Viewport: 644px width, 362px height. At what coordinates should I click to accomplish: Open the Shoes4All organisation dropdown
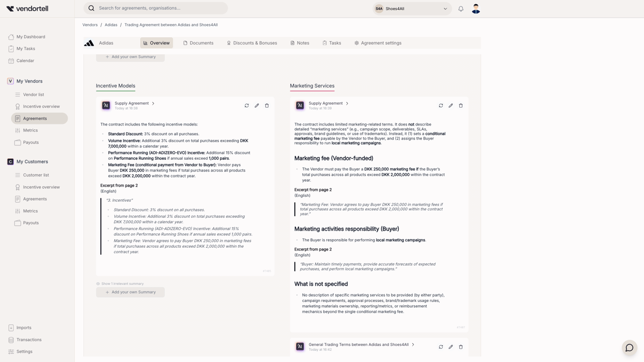411,9
